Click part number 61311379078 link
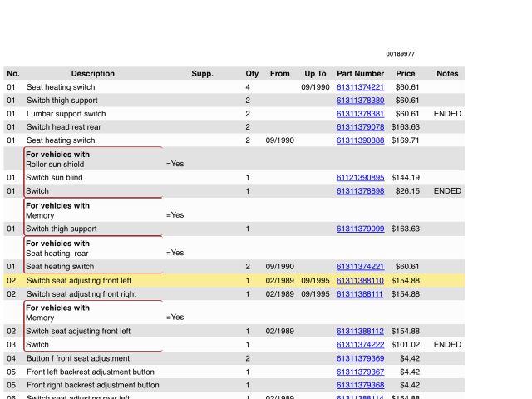The width and height of the screenshot is (532, 399). pyautogui.click(x=360, y=127)
